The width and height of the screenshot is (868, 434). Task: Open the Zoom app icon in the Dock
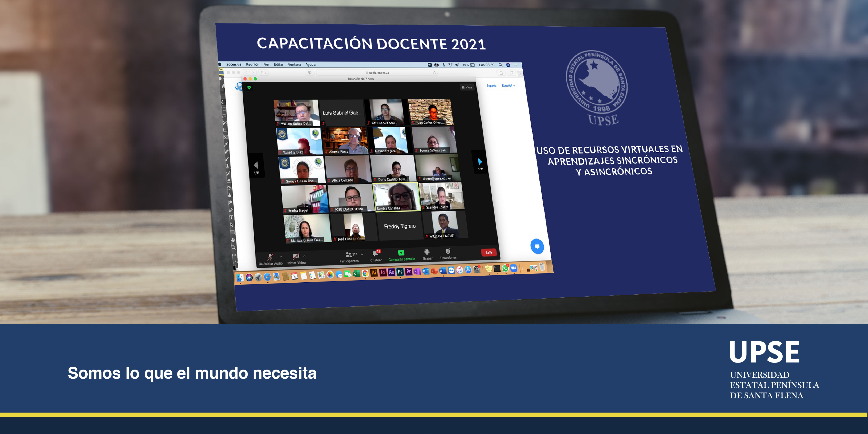[x=514, y=268]
